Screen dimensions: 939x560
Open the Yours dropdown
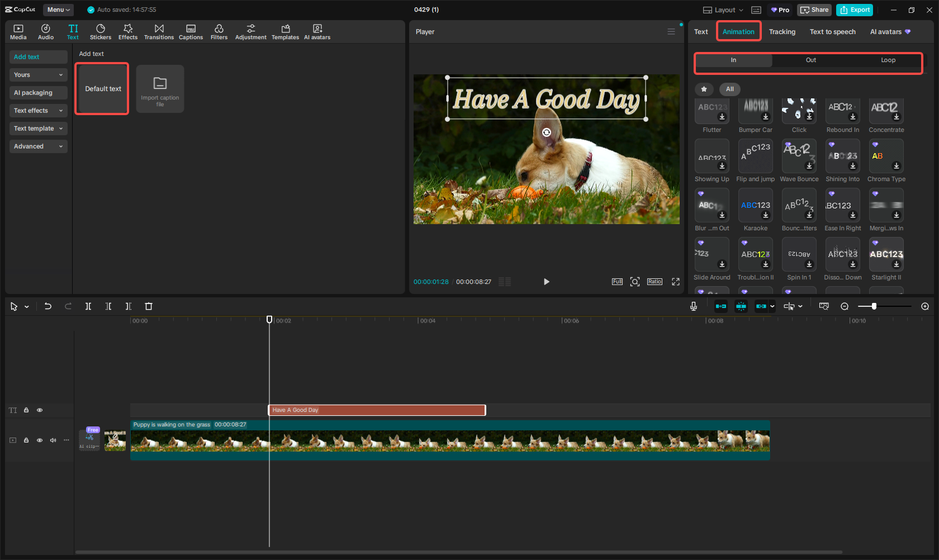coord(38,74)
